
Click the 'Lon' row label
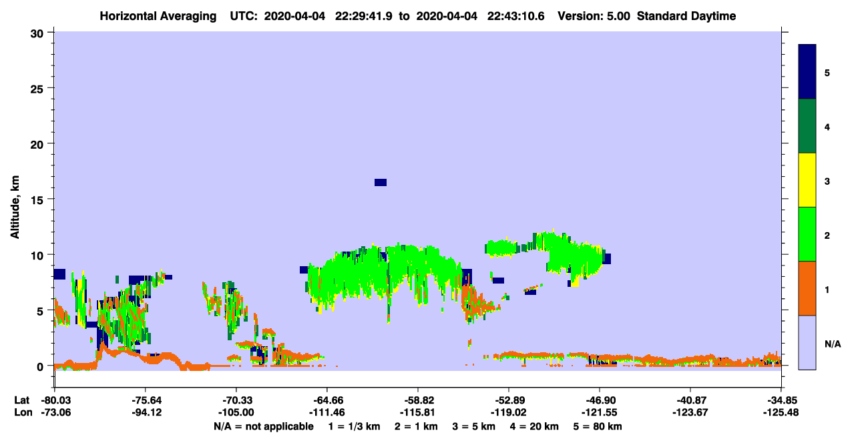click(22, 412)
